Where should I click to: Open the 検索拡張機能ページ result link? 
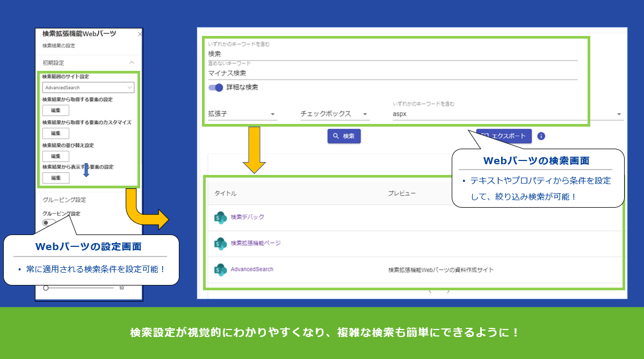pyautogui.click(x=255, y=243)
